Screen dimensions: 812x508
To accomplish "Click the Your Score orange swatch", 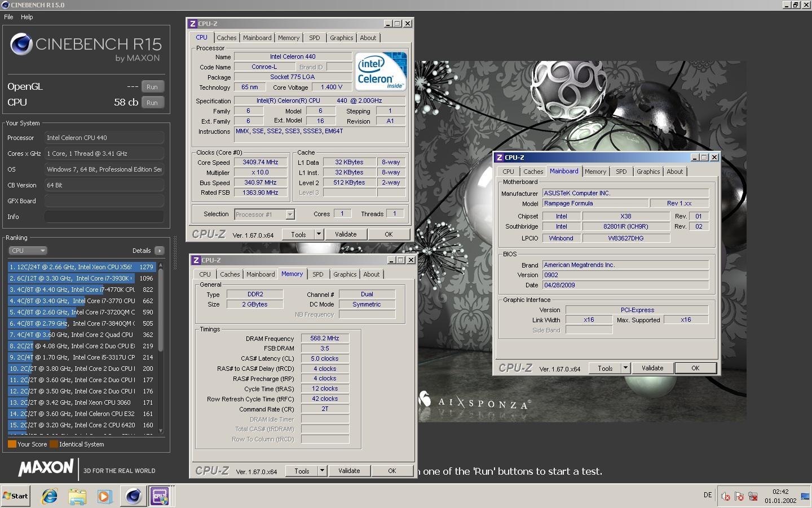I will coord(12,444).
